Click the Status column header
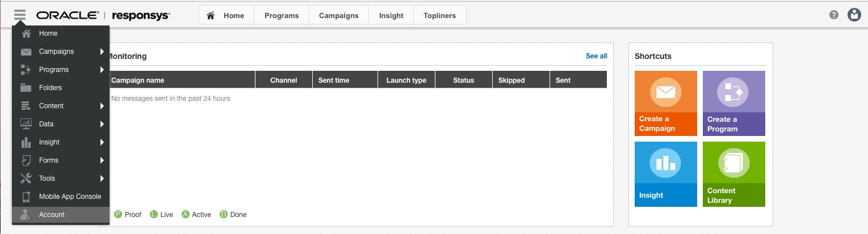This screenshot has height=234, width=868. tap(464, 80)
